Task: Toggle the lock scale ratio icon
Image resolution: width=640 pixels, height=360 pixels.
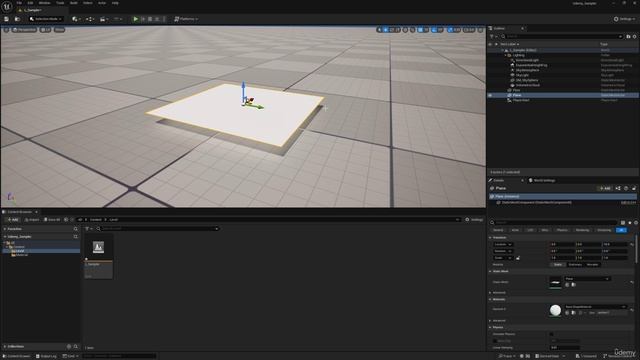Action: click(518, 258)
